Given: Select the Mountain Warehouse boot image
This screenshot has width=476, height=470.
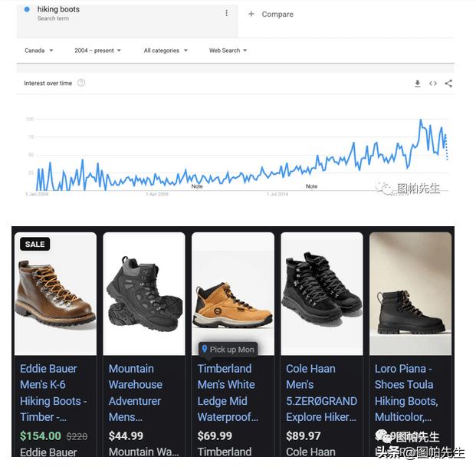Looking at the screenshot, I should (x=144, y=294).
